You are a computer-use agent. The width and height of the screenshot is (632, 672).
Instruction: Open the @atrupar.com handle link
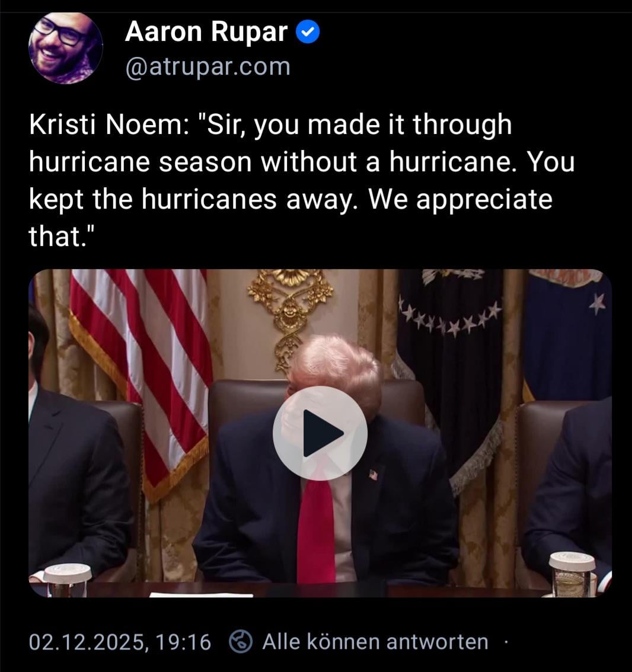click(208, 67)
